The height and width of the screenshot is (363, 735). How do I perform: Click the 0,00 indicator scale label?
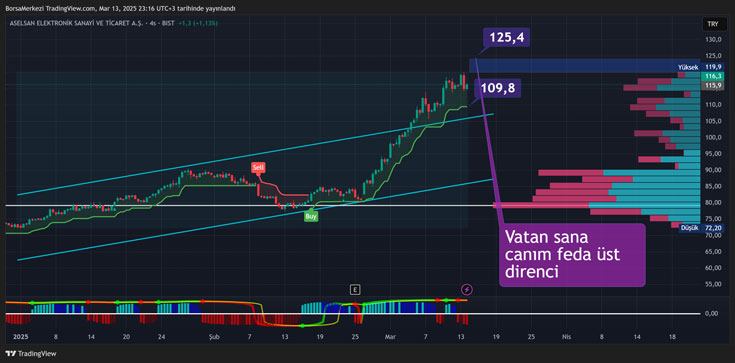pyautogui.click(x=711, y=313)
